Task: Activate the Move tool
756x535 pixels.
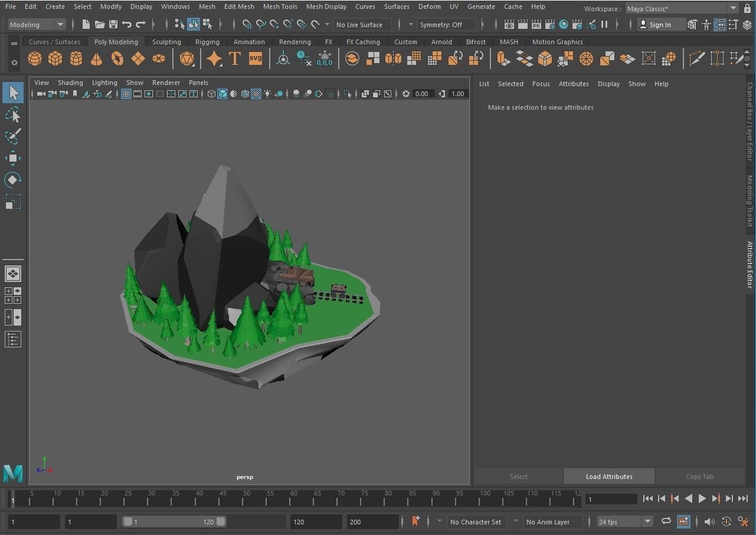Action: tap(13, 158)
